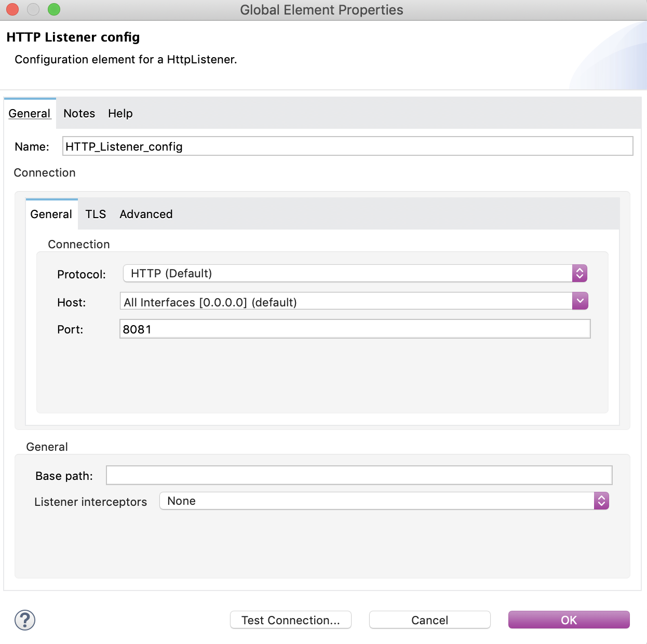Open the Protocol stepper arrows
Screen dimensions: 647x644
coord(579,273)
